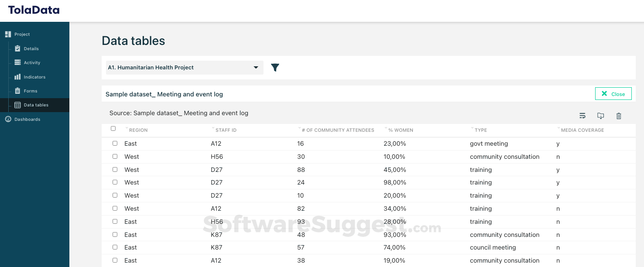Click the filter funnel icon

(275, 68)
